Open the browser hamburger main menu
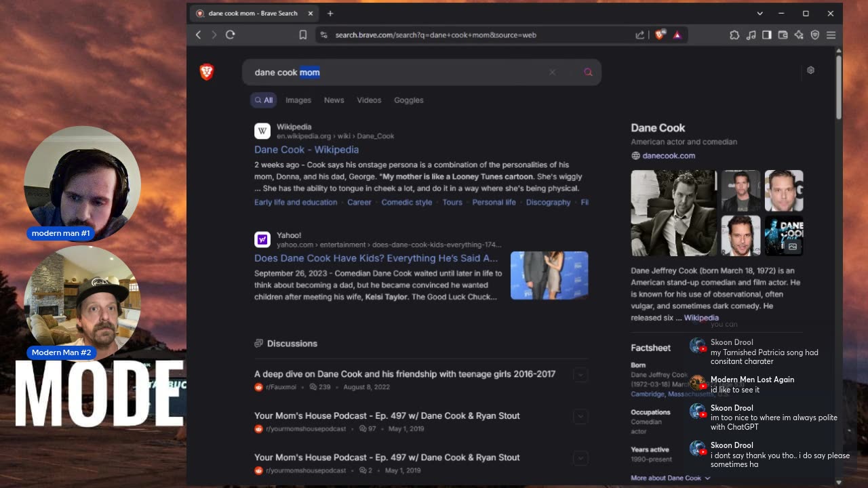Viewport: 868px width, 488px height. pos(831,35)
